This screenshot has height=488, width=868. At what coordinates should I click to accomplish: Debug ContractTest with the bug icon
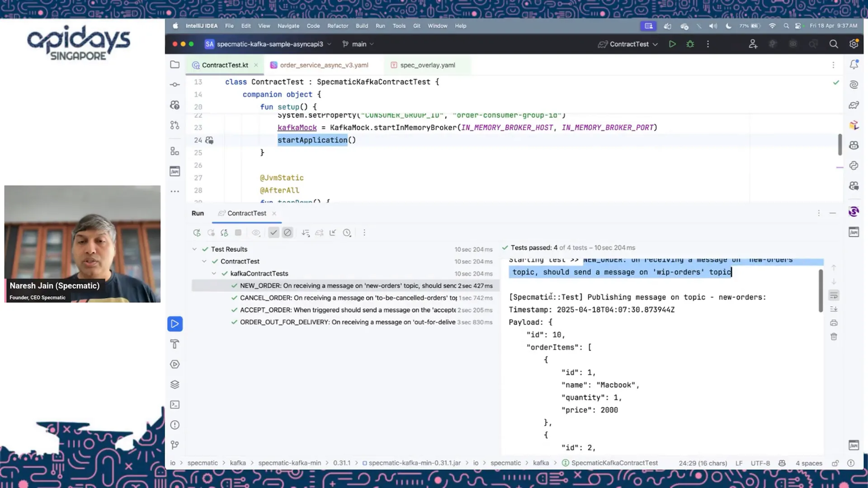(690, 44)
